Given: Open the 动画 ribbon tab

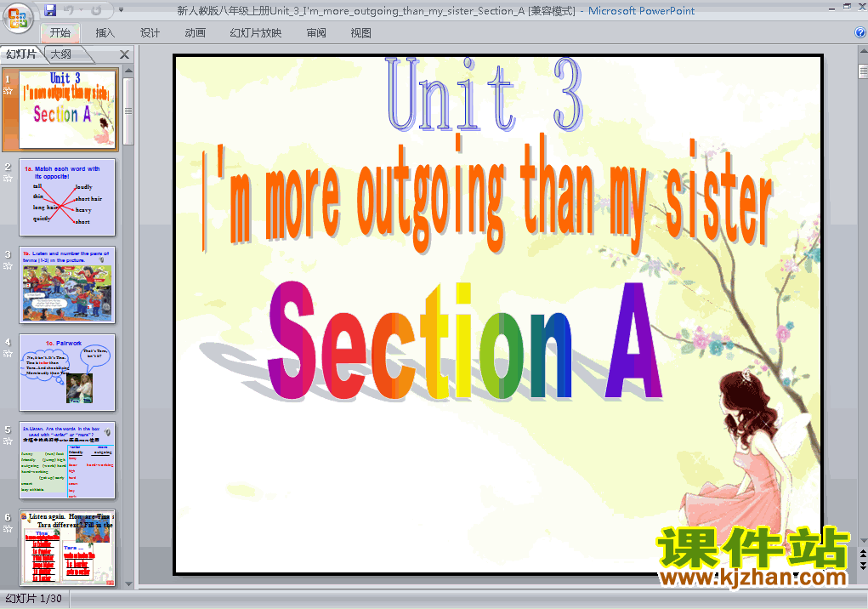Looking at the screenshot, I should point(195,32).
